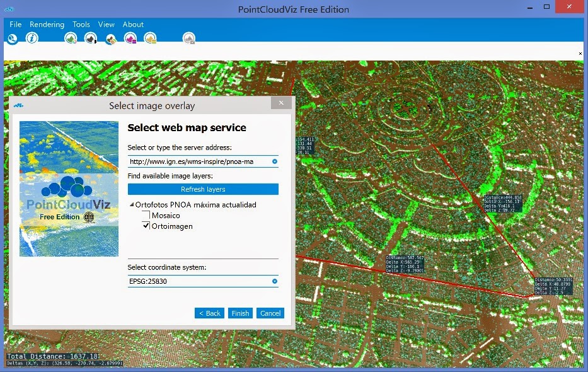
Task: Collapse the Ortofotos PNOA máxima actualidad node
Action: pos(132,204)
